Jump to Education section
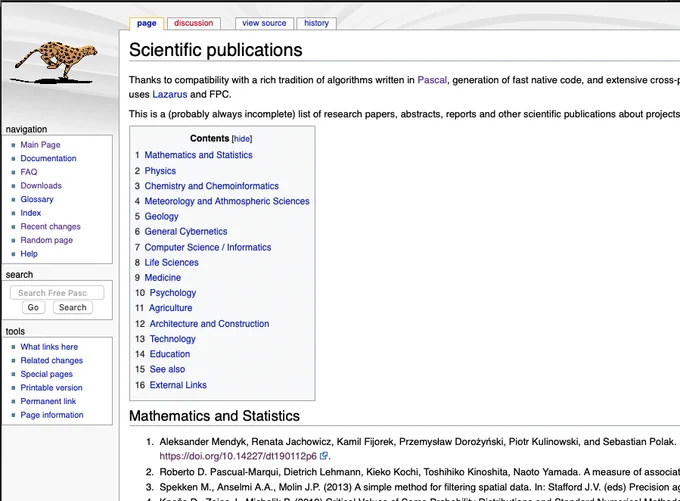 point(170,354)
